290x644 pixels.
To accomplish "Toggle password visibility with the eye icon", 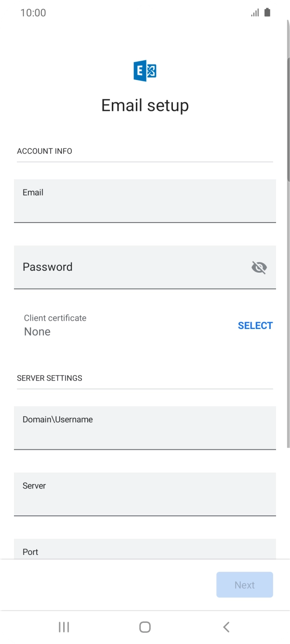I will coord(259,267).
